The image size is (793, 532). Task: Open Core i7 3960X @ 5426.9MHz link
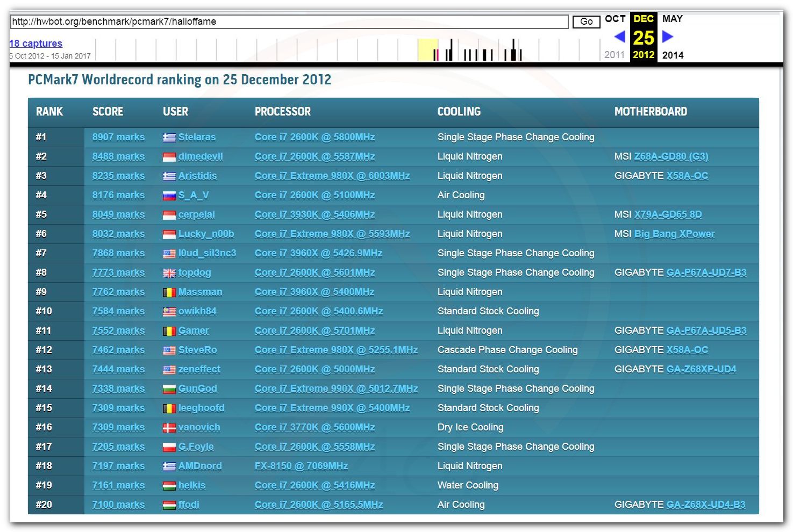pos(318,253)
